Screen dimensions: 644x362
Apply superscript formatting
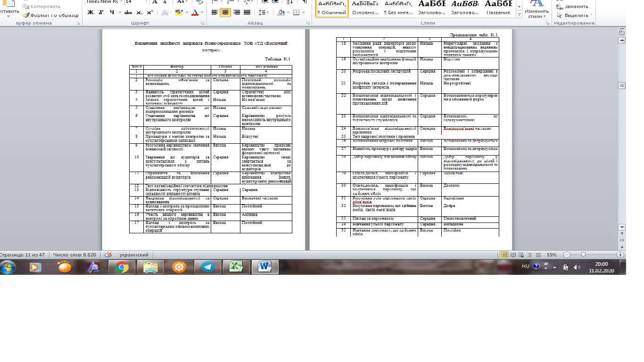(150, 12)
